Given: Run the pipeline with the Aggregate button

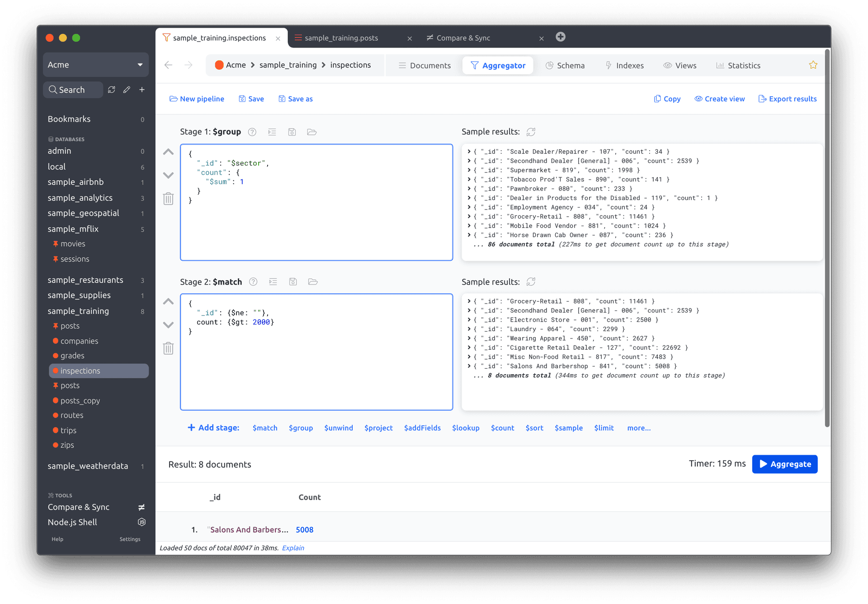Looking at the screenshot, I should [x=784, y=464].
